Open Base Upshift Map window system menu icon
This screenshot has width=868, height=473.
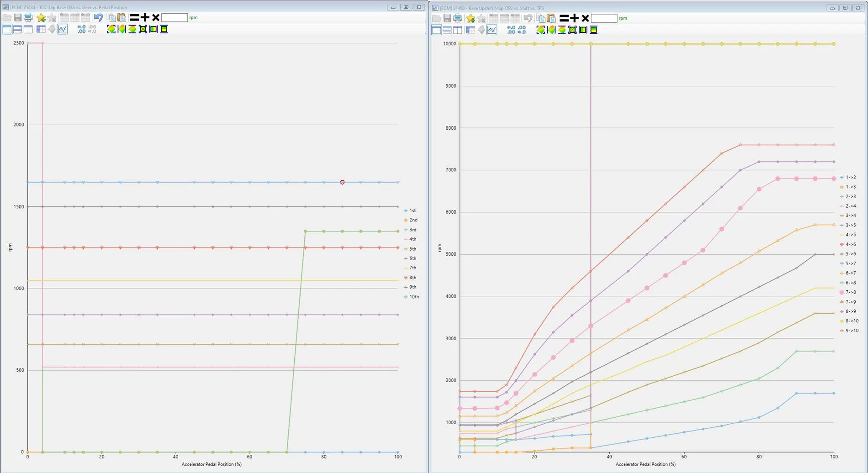435,8
